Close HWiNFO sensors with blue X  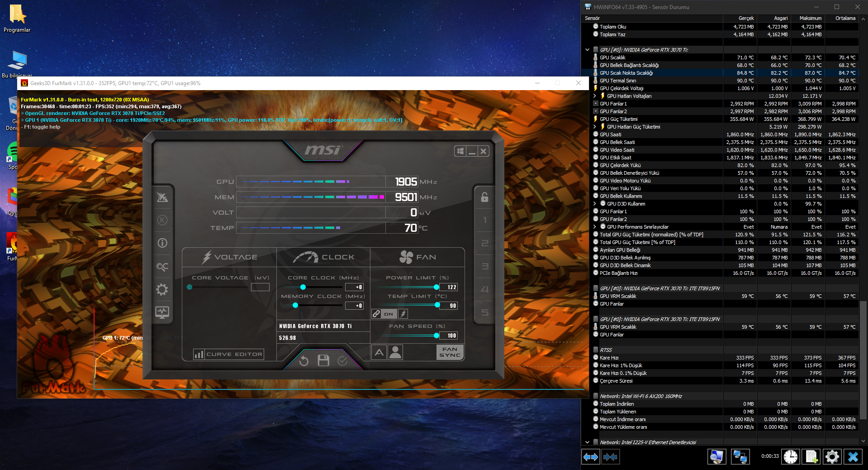pyautogui.click(x=853, y=457)
